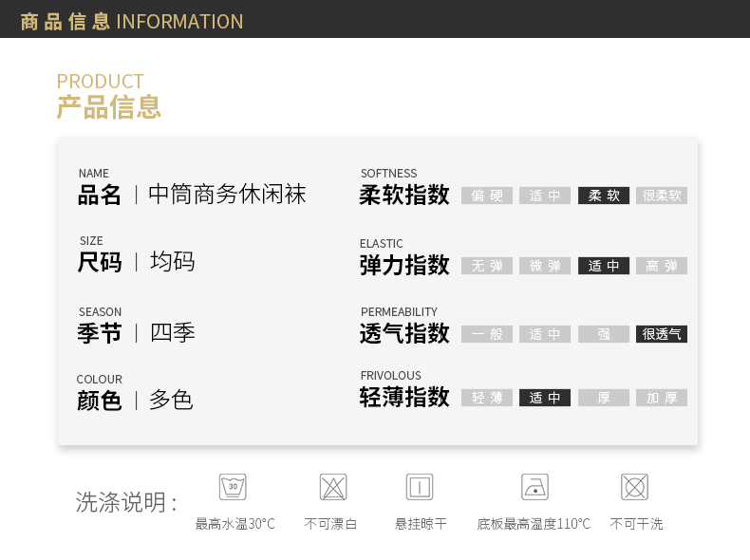
Task: Click the do-not-dry-clean crossed circle icon
Action: click(x=634, y=487)
